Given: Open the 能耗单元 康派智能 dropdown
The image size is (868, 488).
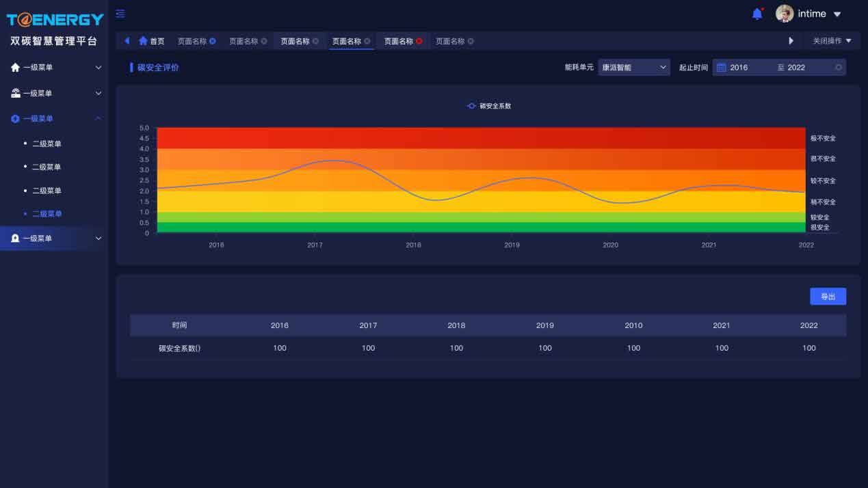Looking at the screenshot, I should [x=634, y=67].
